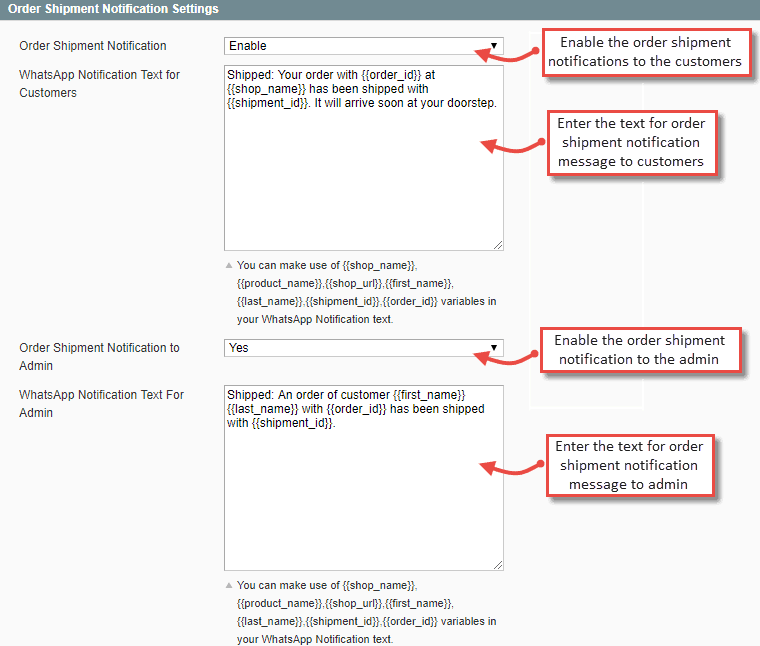Open the Order Shipment Notification dropdown

[x=364, y=46]
